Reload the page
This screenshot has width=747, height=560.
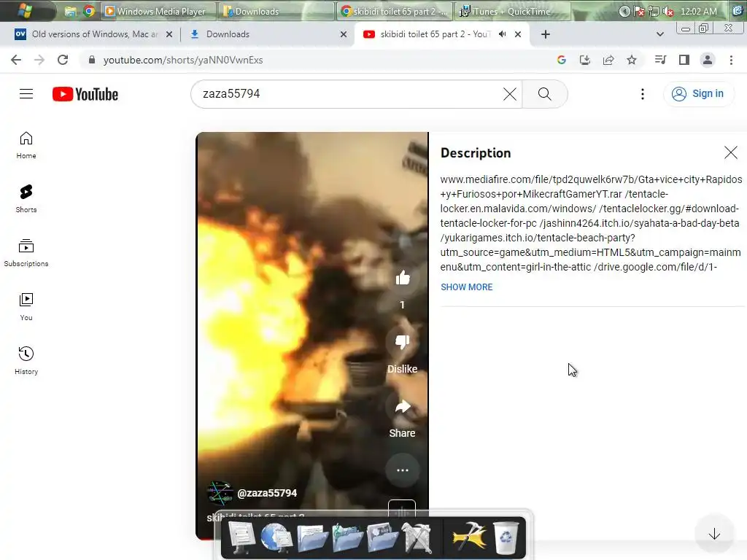tap(63, 60)
